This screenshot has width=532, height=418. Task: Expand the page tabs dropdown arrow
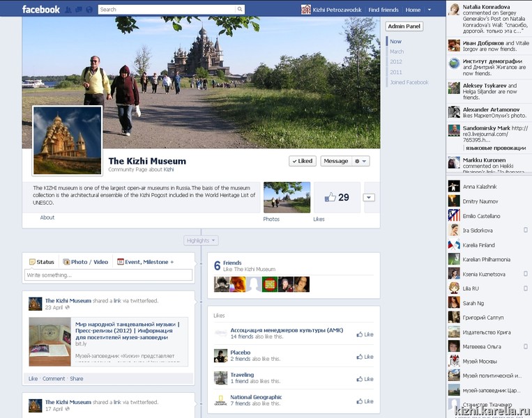tap(369, 197)
